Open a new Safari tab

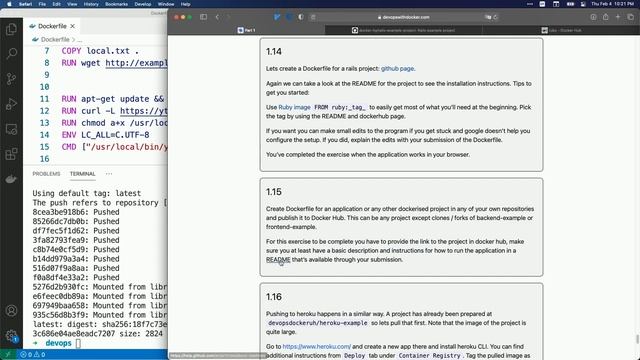click(x=618, y=17)
